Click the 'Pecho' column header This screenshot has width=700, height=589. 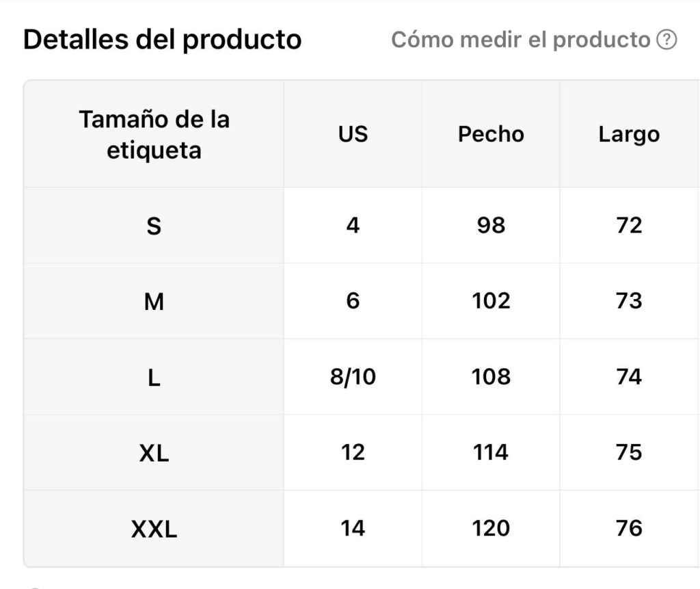pyautogui.click(x=491, y=134)
